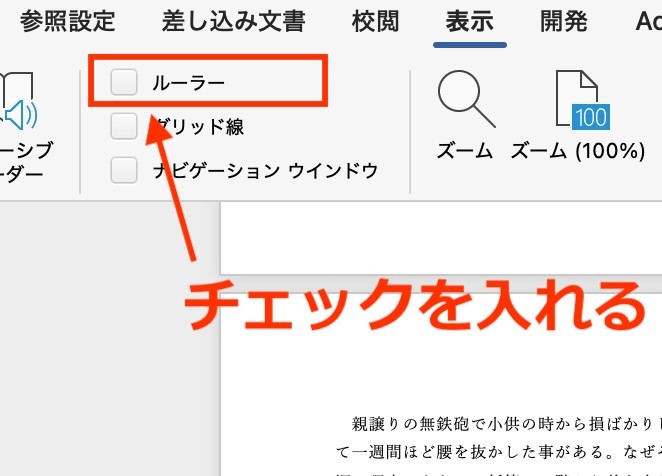Click the ルーラー label text
The width and height of the screenshot is (662, 476).
(x=188, y=83)
